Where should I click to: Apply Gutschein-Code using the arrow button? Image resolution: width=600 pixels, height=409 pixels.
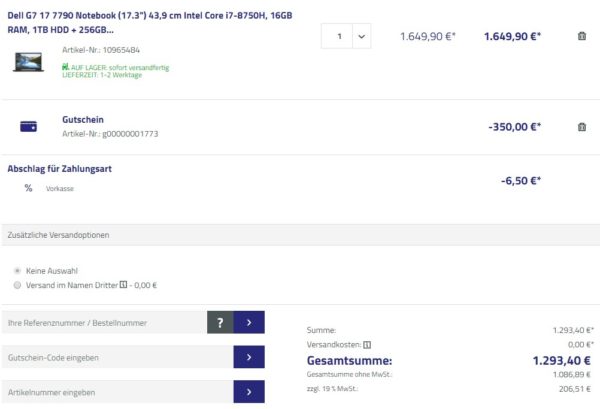[x=249, y=357]
